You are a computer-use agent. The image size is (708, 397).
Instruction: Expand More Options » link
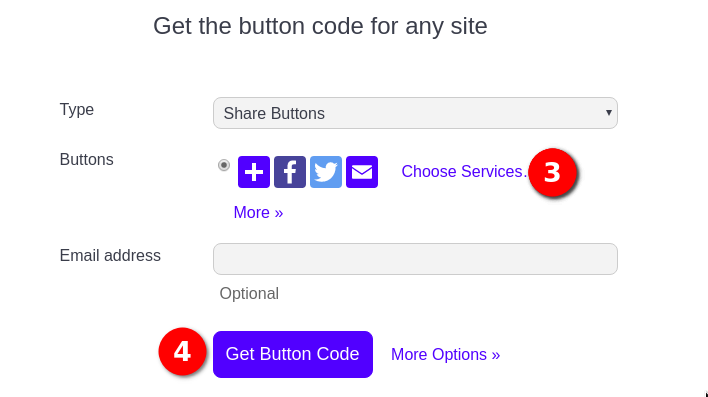click(446, 355)
